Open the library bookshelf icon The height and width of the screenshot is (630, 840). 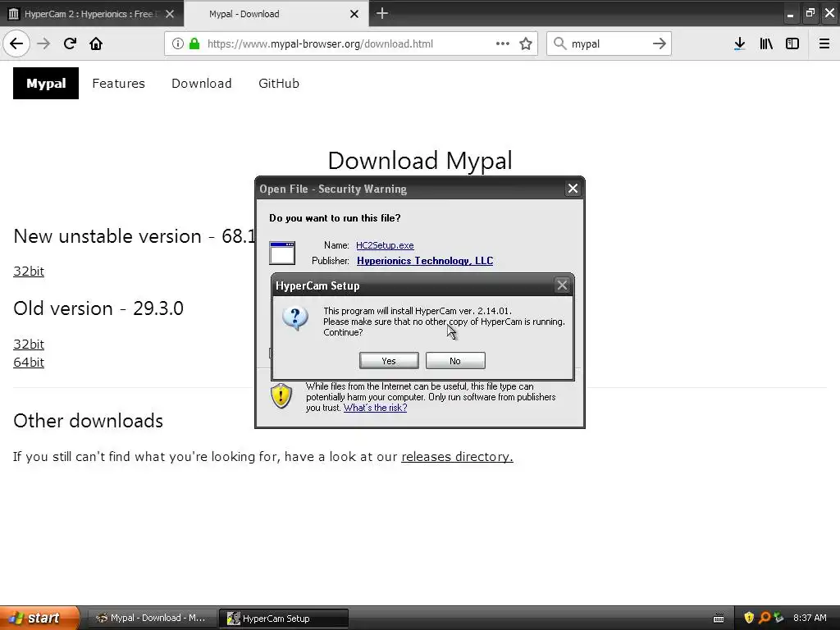[x=766, y=43]
